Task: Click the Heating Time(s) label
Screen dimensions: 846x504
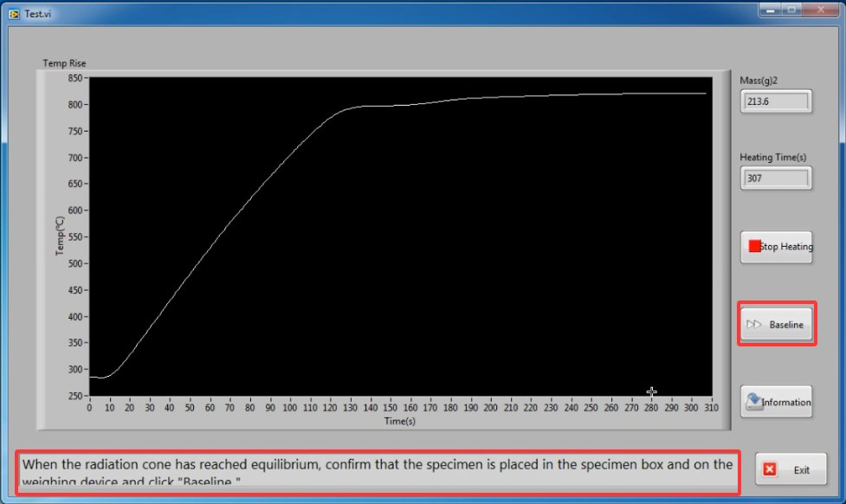Action: (x=772, y=157)
